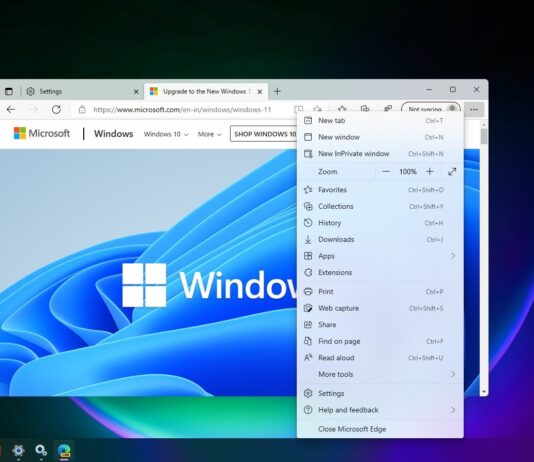Open the tab actions menu icon
The width and height of the screenshot is (534, 462).
(x=9, y=91)
